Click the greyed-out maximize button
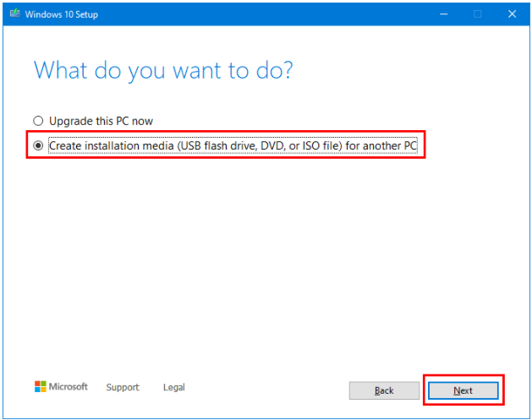532x420 pixels. click(477, 14)
